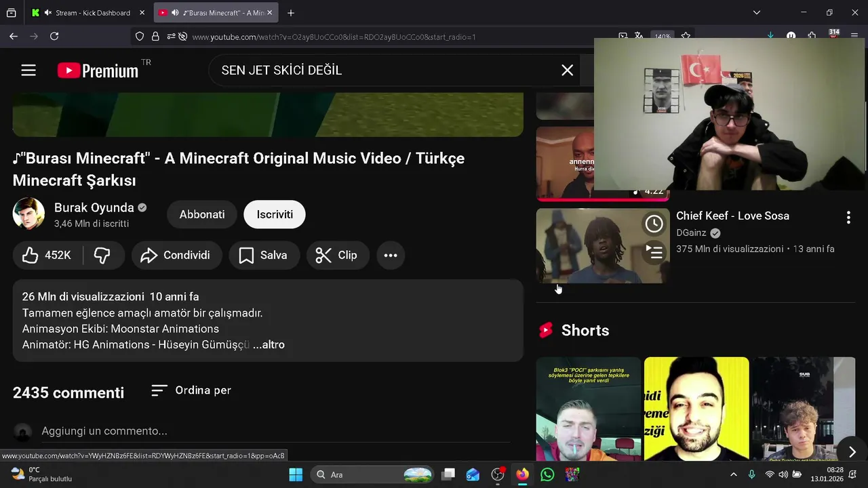Image resolution: width=868 pixels, height=488 pixels.
Task: Click the taskbar Ara search box
Action: (x=372, y=474)
